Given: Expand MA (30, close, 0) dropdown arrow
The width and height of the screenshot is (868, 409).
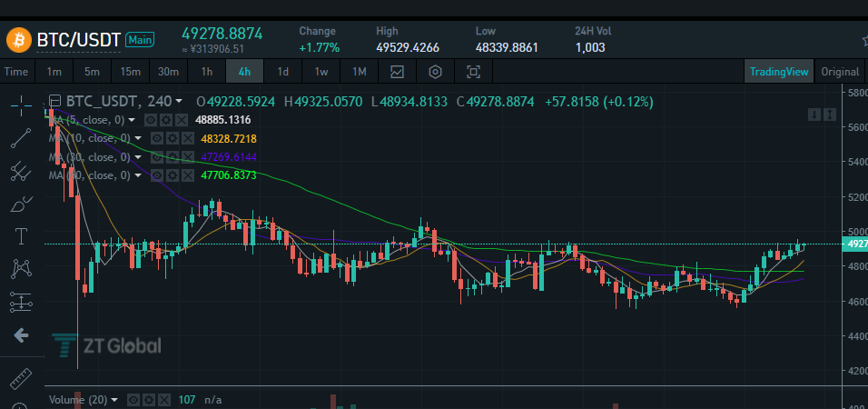Looking at the screenshot, I should [138, 157].
